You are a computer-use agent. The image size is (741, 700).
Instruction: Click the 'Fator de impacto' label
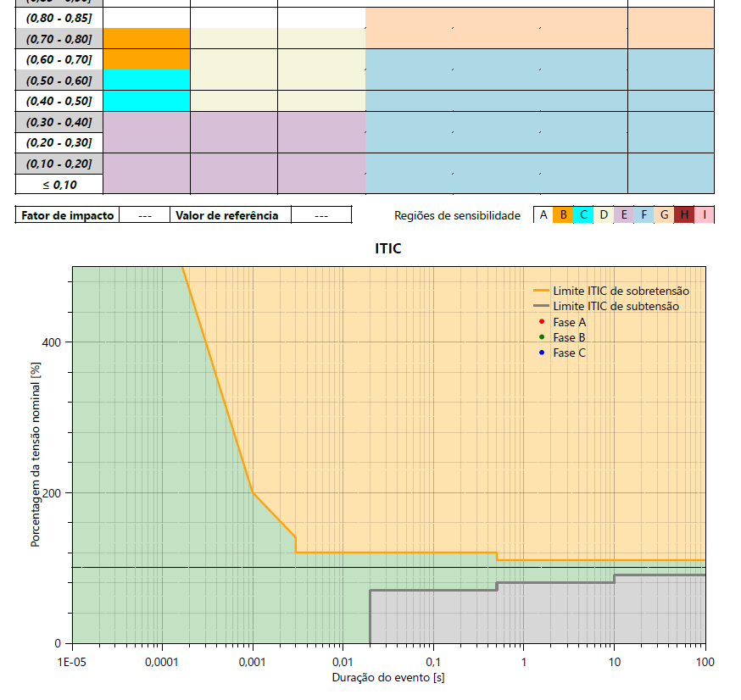[68, 215]
